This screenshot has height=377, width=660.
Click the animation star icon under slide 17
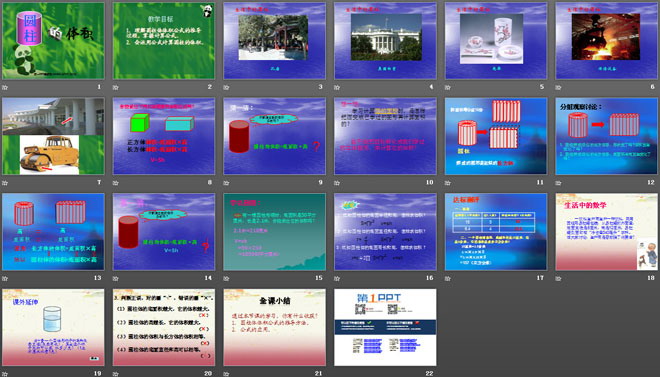pos(448,278)
